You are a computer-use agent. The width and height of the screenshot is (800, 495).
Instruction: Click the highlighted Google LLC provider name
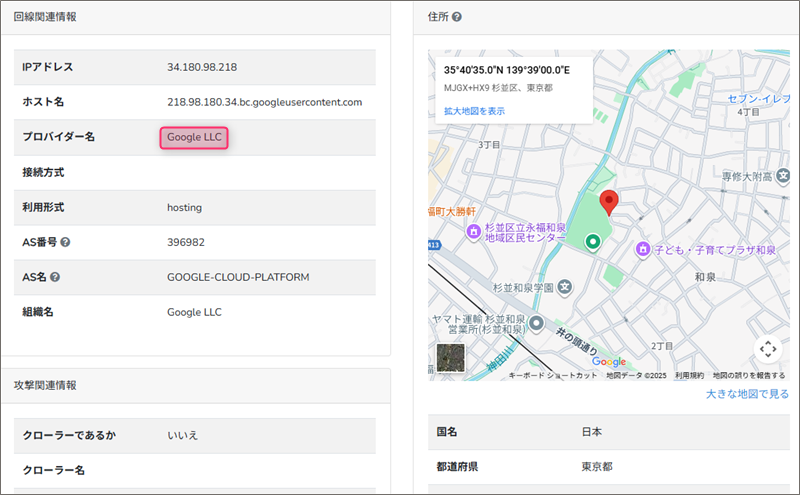195,137
